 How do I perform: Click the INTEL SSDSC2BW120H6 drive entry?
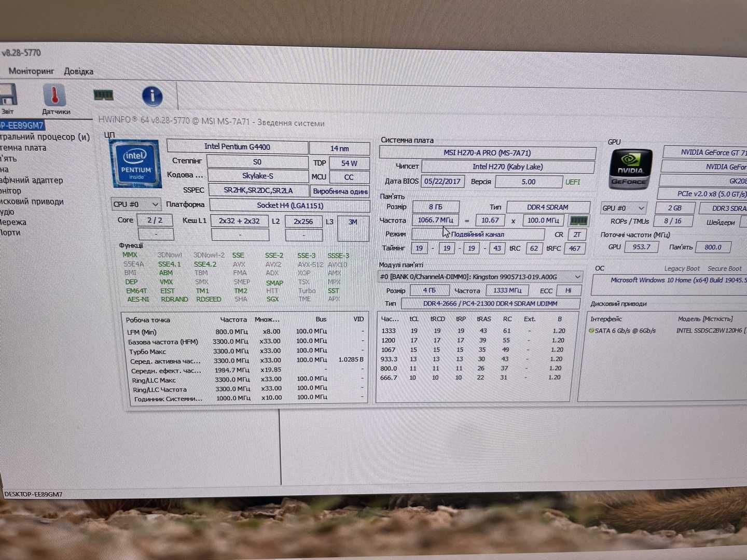[711, 330]
